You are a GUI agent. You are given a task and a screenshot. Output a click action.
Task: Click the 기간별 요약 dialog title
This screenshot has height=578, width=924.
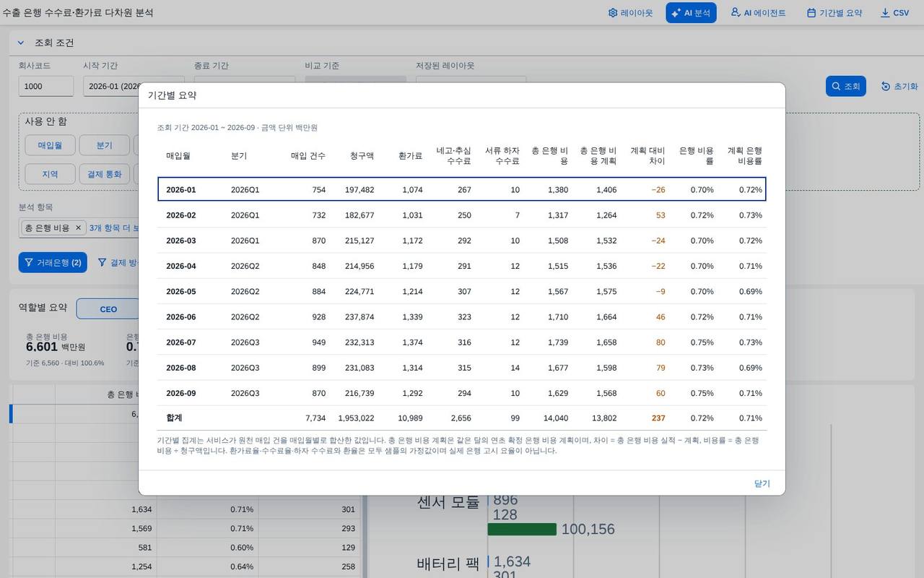[172, 95]
